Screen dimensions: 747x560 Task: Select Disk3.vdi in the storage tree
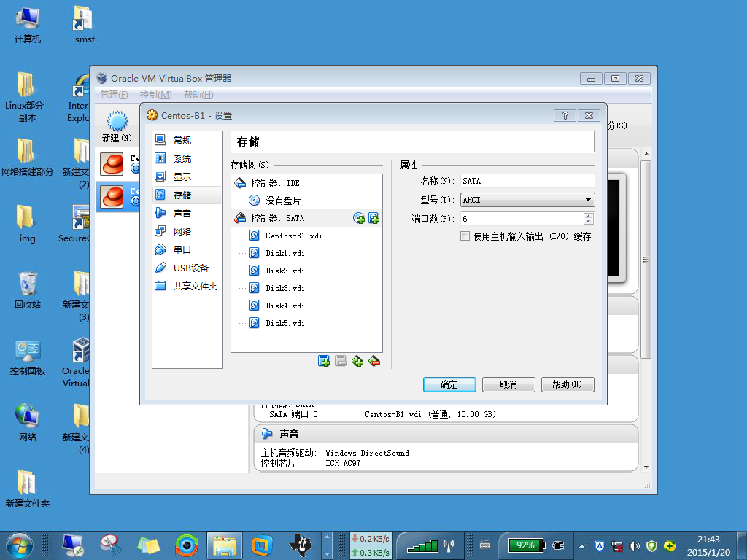pos(306,288)
